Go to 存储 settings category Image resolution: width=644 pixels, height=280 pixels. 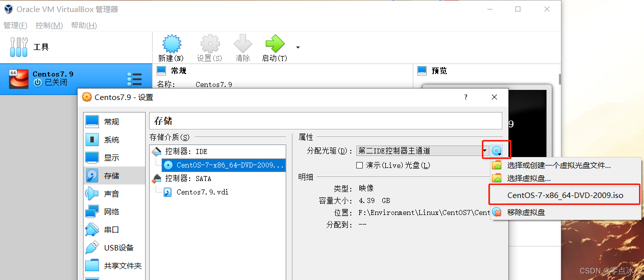[114, 175]
